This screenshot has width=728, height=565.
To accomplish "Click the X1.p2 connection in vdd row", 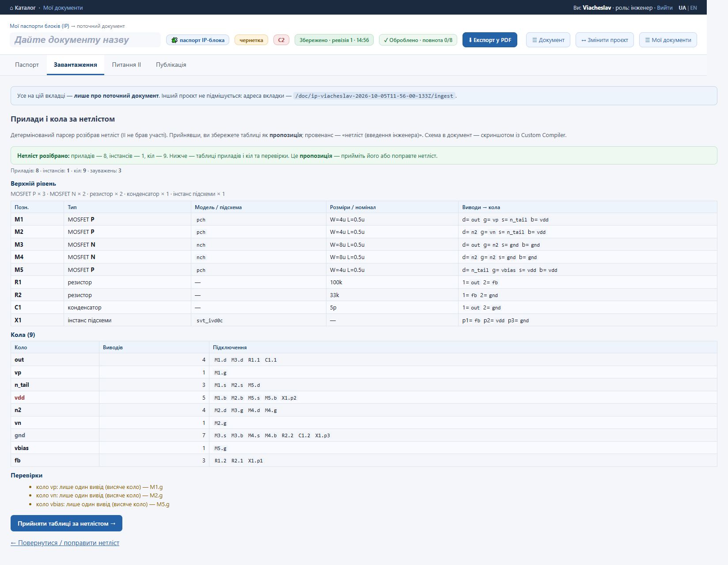I will coord(289,398).
